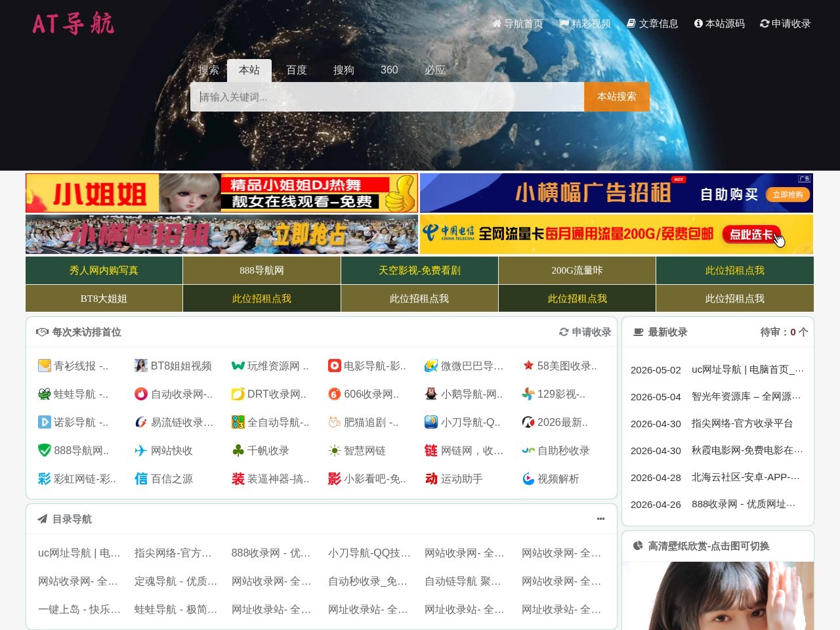Click the 视频解析 site icon

pyautogui.click(x=528, y=478)
